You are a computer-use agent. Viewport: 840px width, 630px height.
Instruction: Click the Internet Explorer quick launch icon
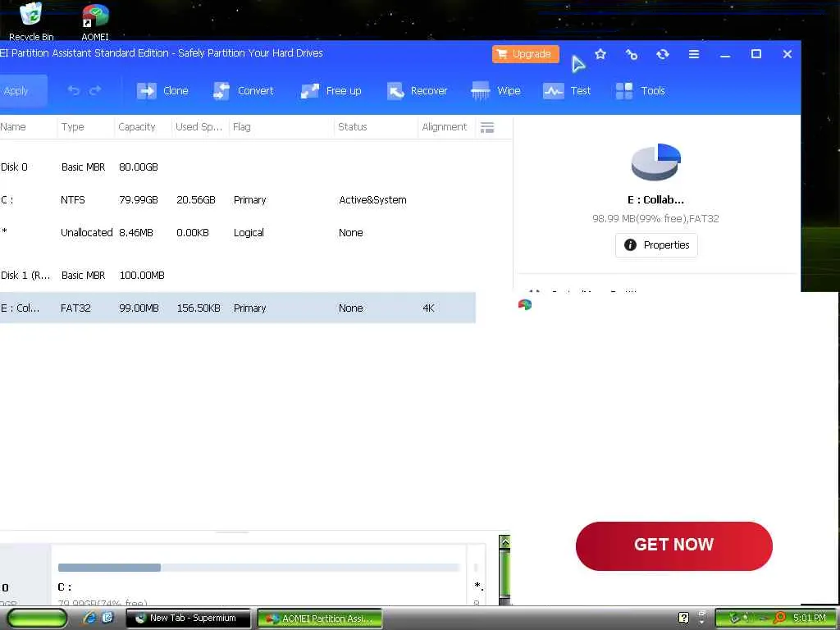coord(89,619)
